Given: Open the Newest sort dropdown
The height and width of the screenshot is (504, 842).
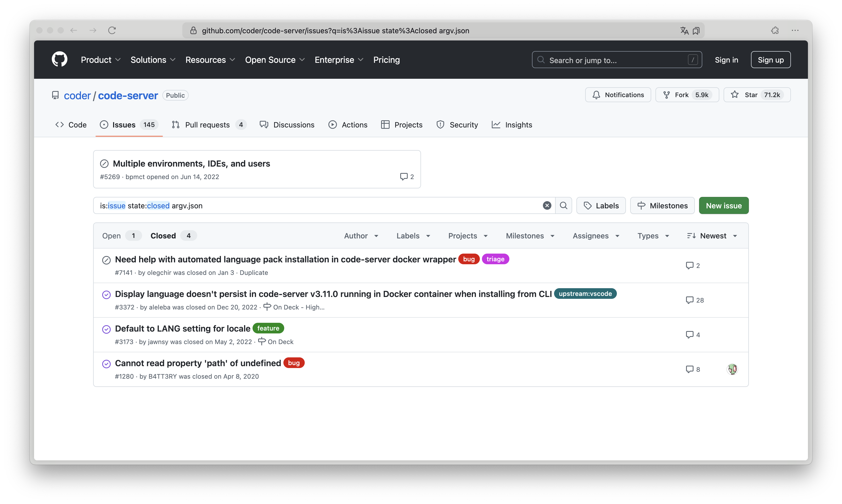Looking at the screenshot, I should (x=712, y=236).
